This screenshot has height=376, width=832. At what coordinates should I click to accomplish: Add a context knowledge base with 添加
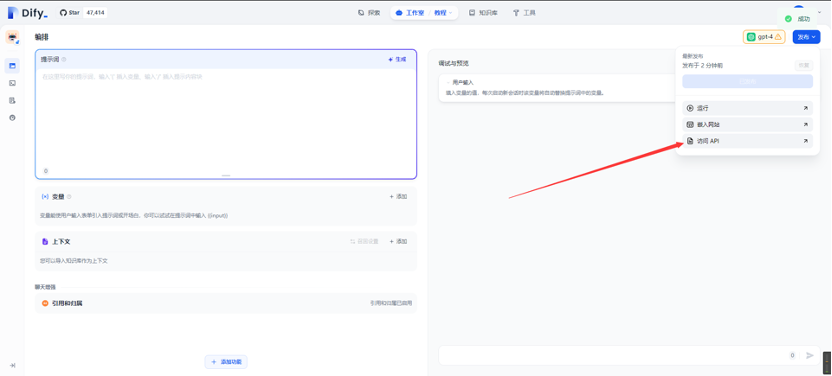[398, 241]
